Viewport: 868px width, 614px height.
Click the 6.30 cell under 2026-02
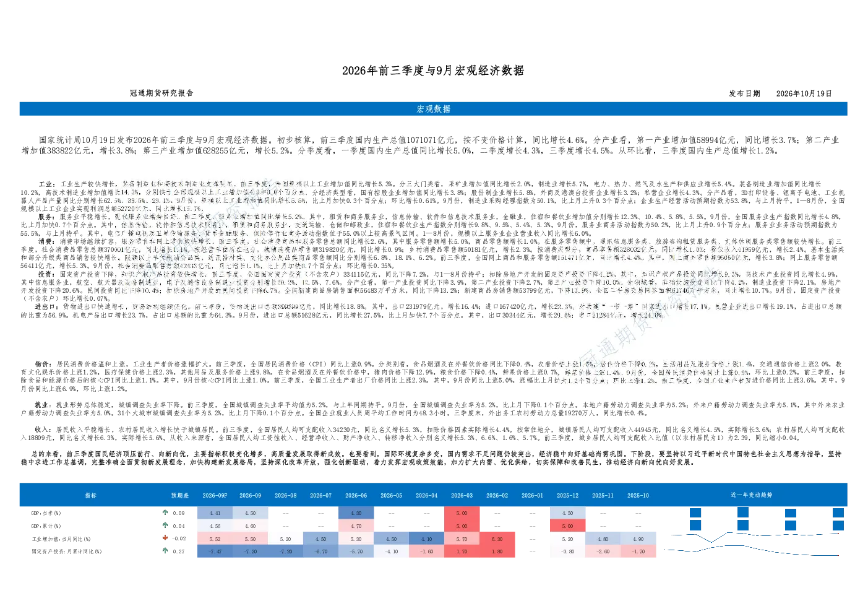coord(497,539)
